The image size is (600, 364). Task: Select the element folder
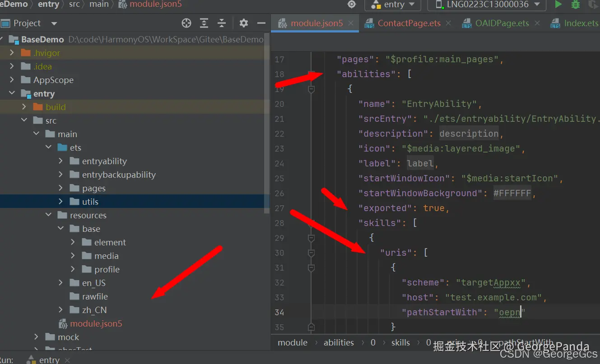point(110,242)
